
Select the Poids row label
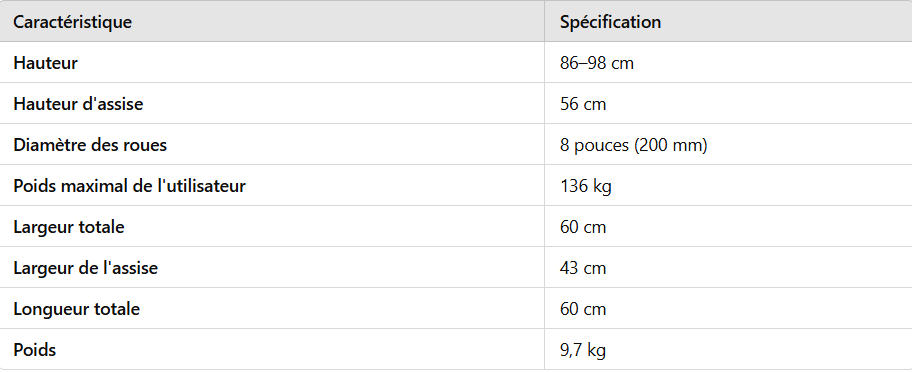[x=35, y=350]
